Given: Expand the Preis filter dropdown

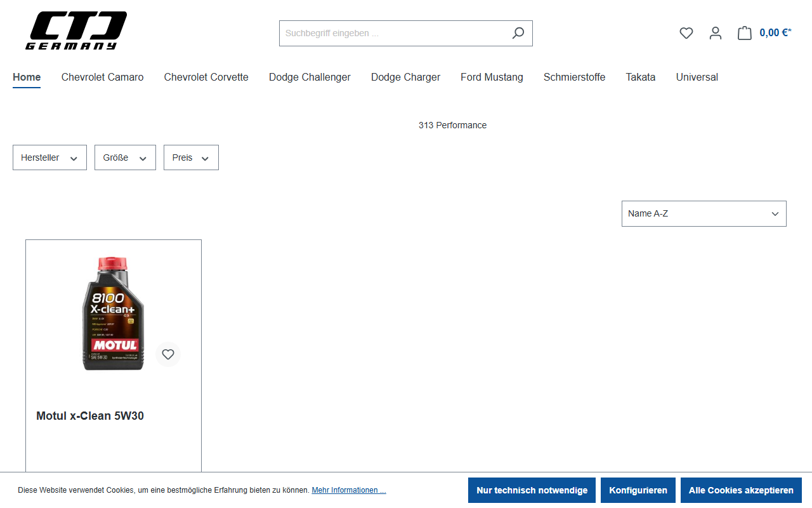Looking at the screenshot, I should pyautogui.click(x=191, y=157).
